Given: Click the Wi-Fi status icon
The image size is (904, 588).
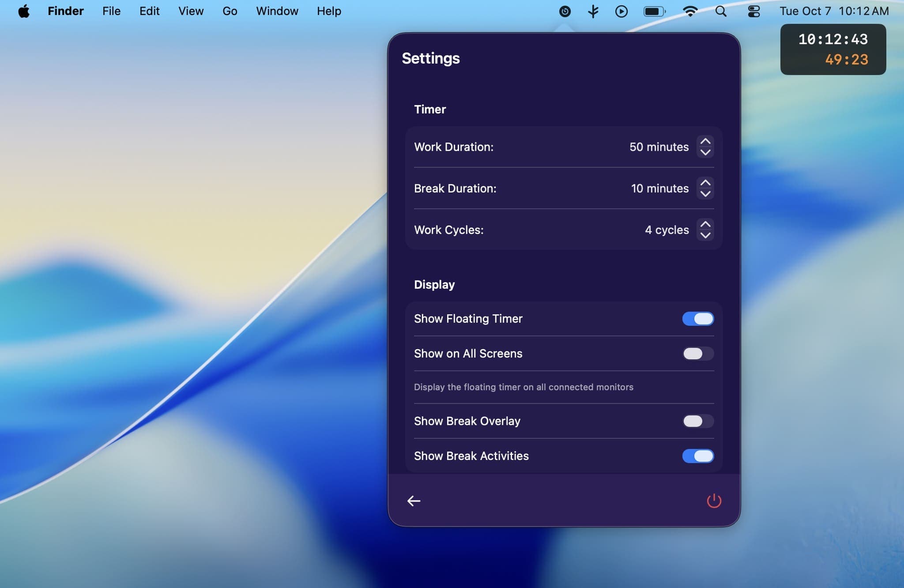Looking at the screenshot, I should click(x=690, y=11).
